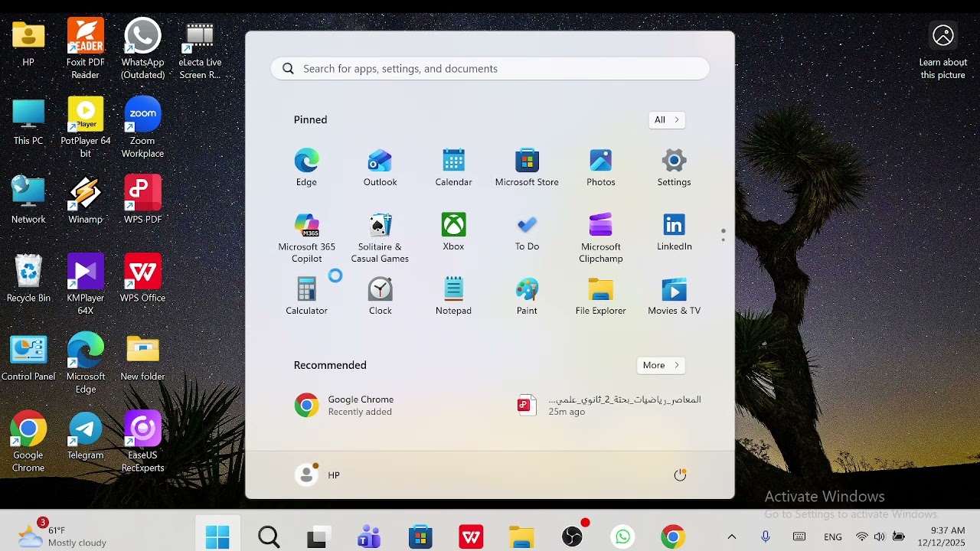
Task: Open File Explorer from pinned apps
Action: [x=601, y=296]
